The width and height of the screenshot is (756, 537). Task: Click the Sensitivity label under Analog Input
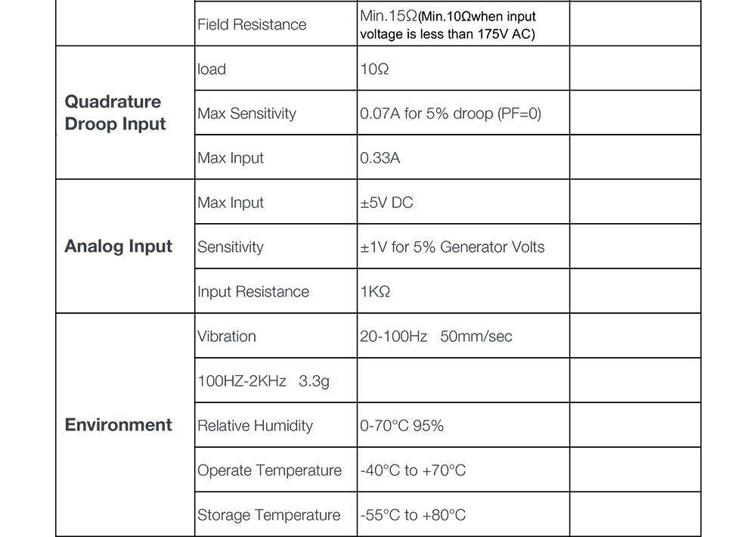(231, 247)
